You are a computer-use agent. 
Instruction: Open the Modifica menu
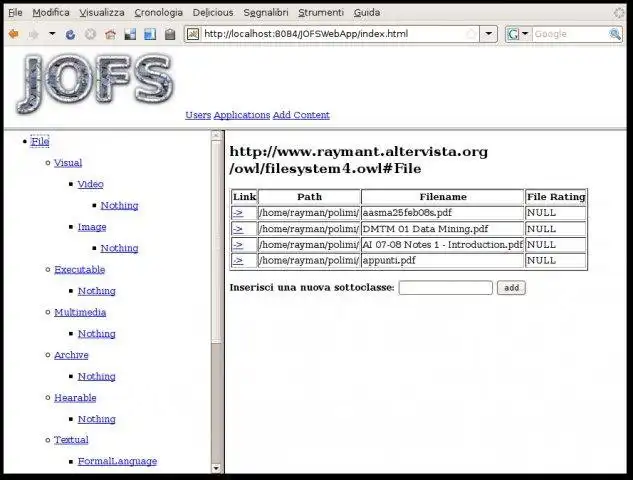point(51,13)
